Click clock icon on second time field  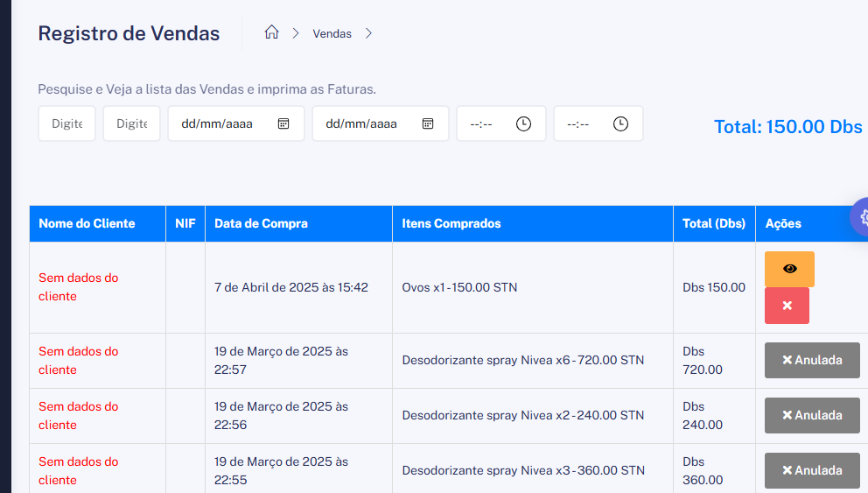[x=620, y=123]
